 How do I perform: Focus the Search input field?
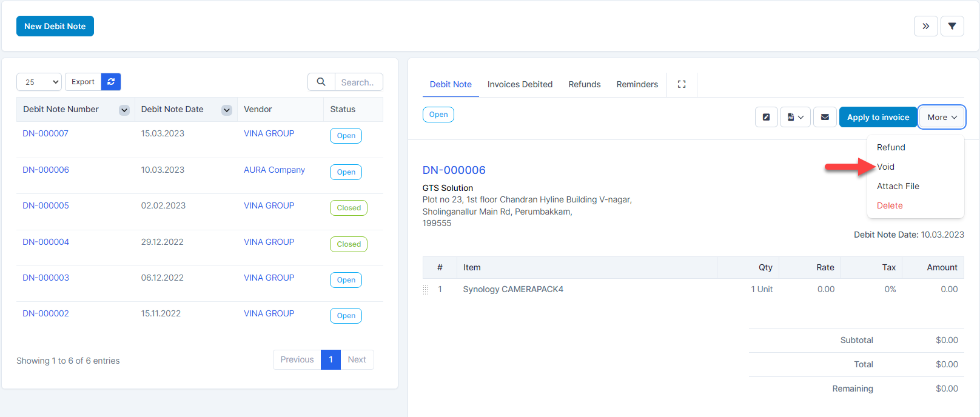pos(358,82)
